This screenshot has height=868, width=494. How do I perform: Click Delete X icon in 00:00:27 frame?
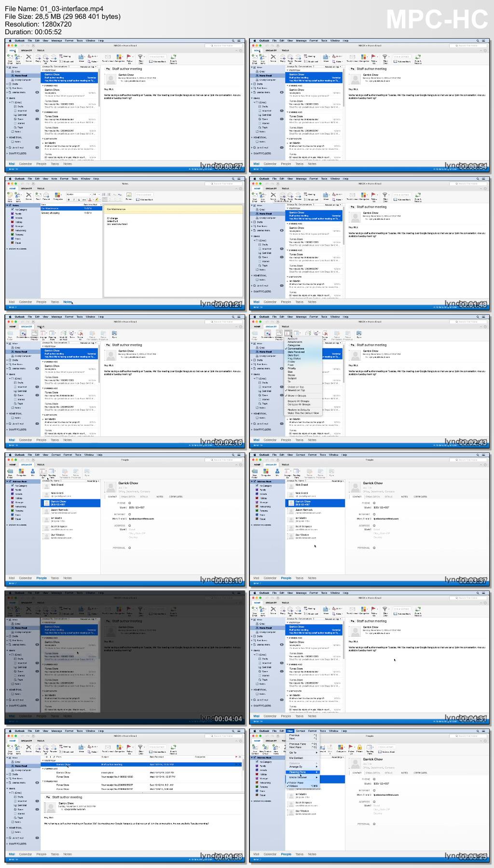[28, 58]
